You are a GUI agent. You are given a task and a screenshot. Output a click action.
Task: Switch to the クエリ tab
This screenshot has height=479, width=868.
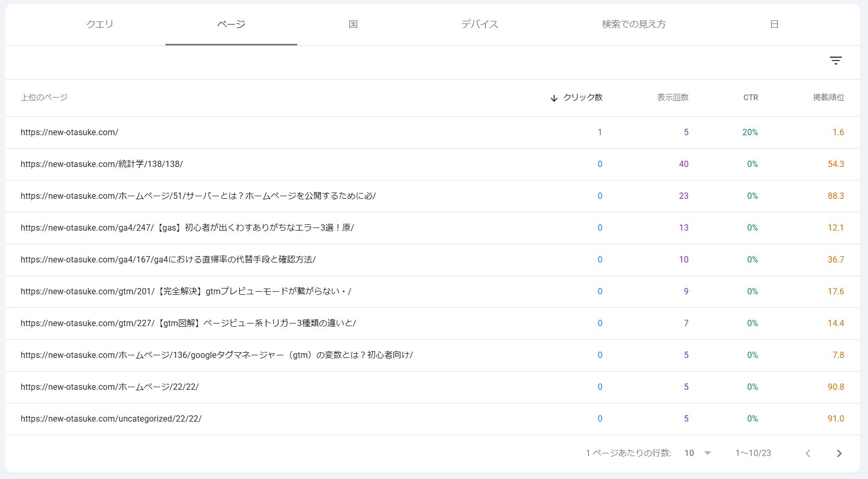pyautogui.click(x=100, y=25)
